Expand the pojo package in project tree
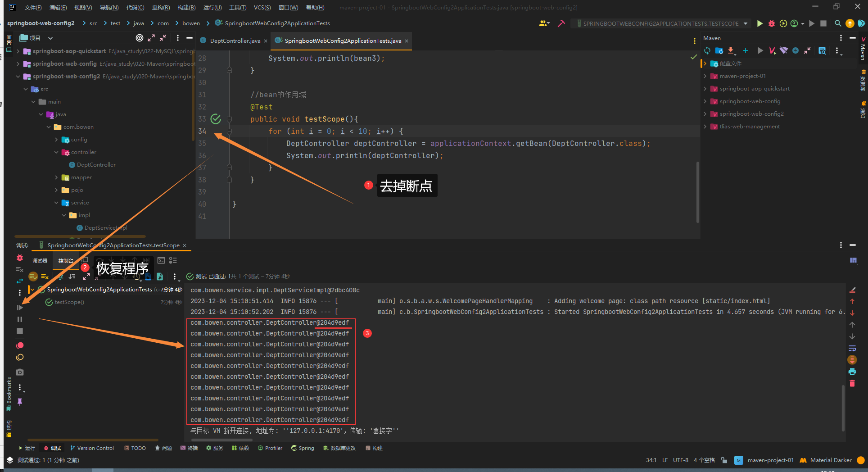The height and width of the screenshot is (472, 868). [x=56, y=190]
